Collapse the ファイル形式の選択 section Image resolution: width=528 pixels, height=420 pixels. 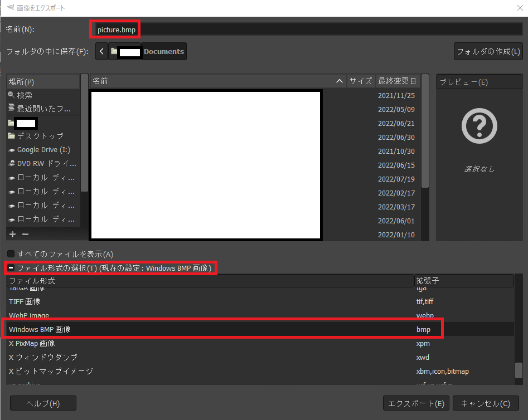tap(11, 267)
